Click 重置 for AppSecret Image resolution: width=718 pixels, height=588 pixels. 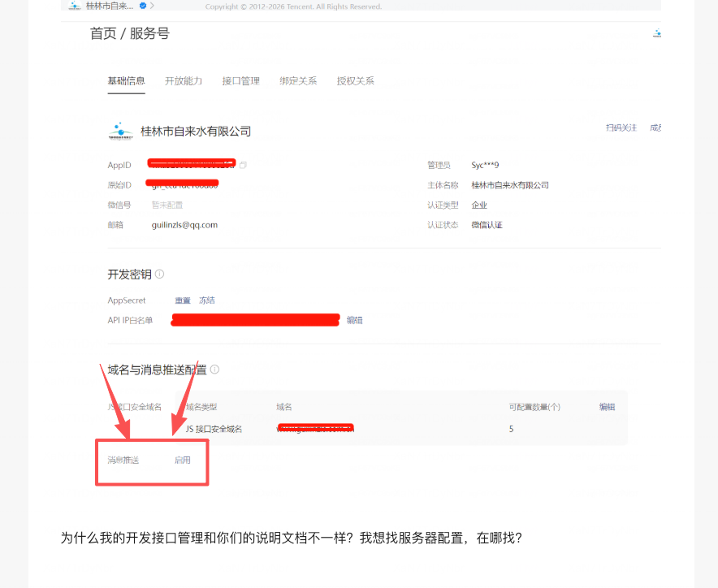183,300
